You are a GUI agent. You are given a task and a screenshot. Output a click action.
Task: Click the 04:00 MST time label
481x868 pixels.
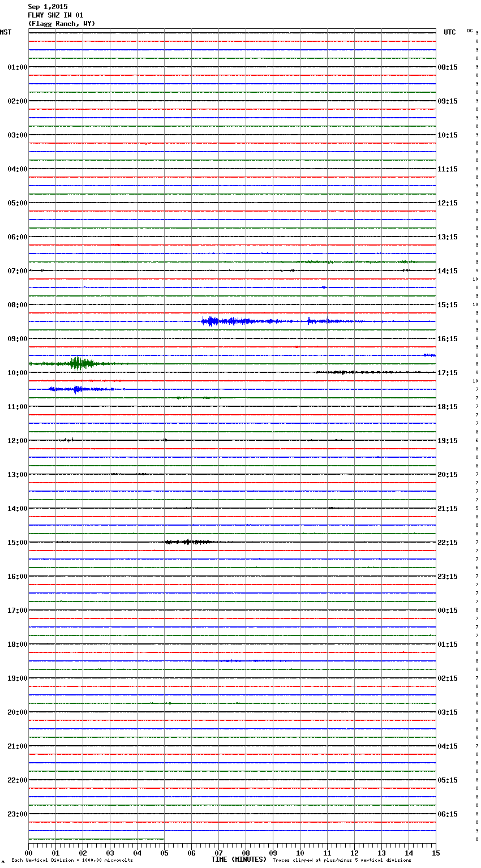click(18, 169)
